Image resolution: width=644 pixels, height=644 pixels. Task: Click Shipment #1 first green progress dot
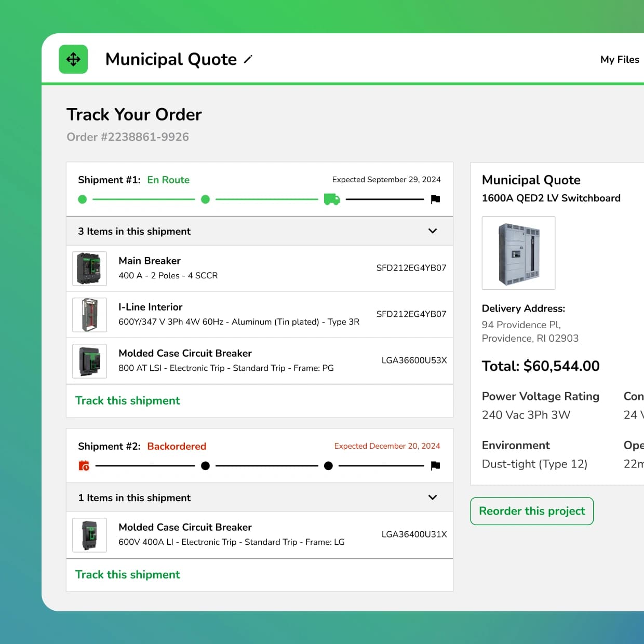click(x=82, y=199)
